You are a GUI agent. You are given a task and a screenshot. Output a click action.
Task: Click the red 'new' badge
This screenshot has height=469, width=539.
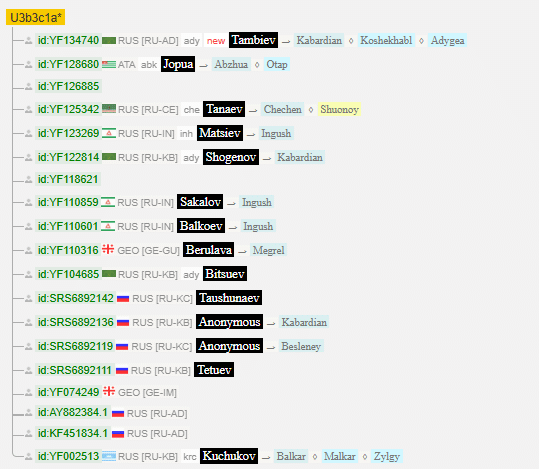(x=216, y=41)
